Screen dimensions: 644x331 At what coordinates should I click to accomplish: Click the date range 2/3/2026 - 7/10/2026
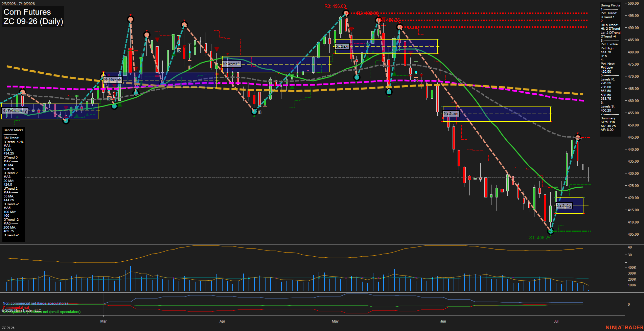[x=18, y=4]
